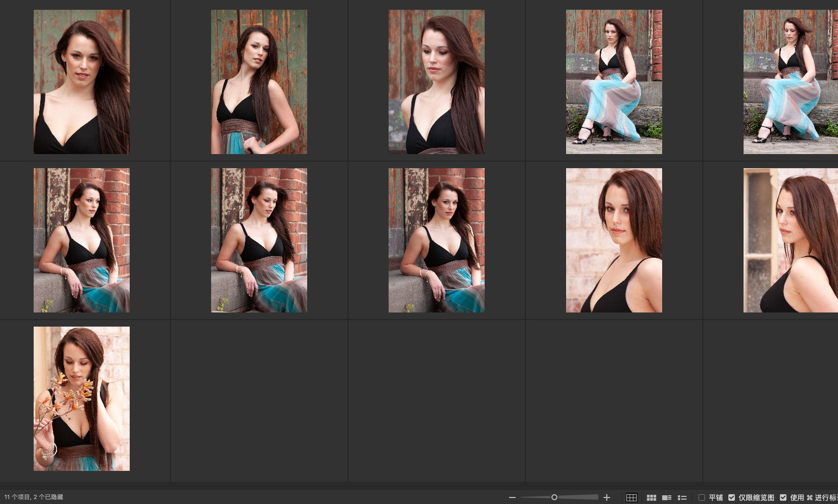
Task: Open the hand-on-hip pose photo by wooden door
Action: [259, 82]
